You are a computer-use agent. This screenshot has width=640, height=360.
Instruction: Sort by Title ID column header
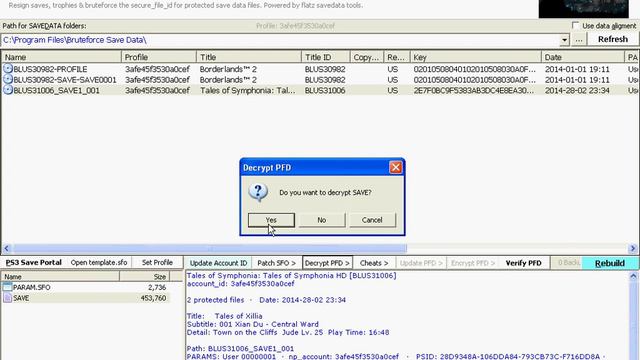click(x=326, y=57)
